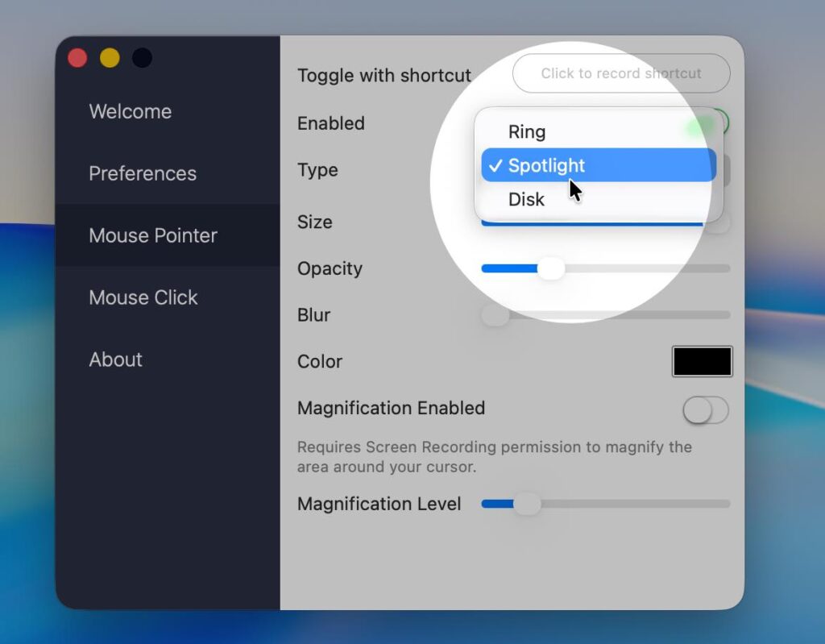The height and width of the screenshot is (644, 825).
Task: Toggle the Enabled switch
Action: point(709,124)
